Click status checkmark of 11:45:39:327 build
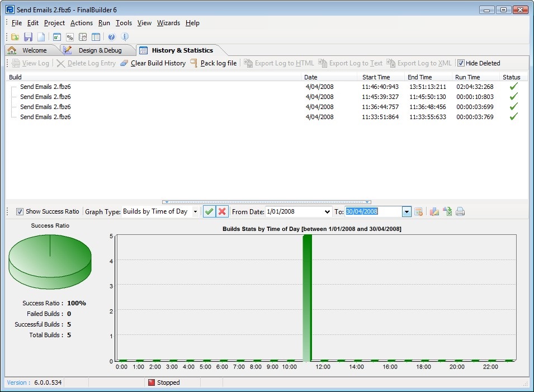 (x=513, y=97)
